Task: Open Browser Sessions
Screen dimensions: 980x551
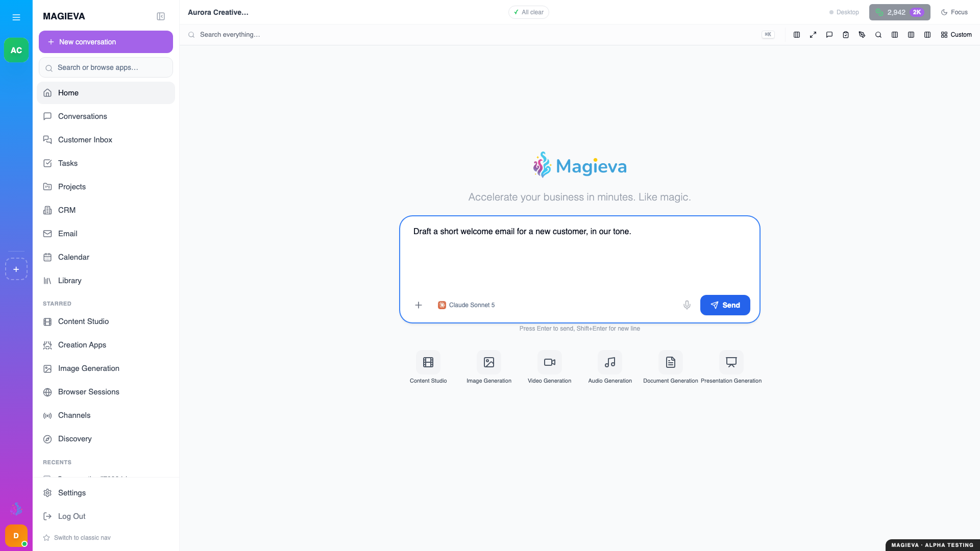Action: point(106,392)
